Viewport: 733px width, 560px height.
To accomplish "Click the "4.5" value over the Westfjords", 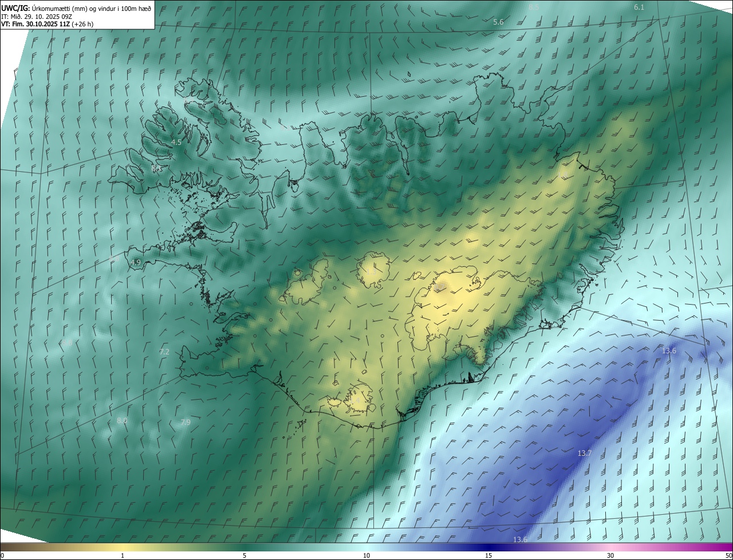I will (176, 142).
